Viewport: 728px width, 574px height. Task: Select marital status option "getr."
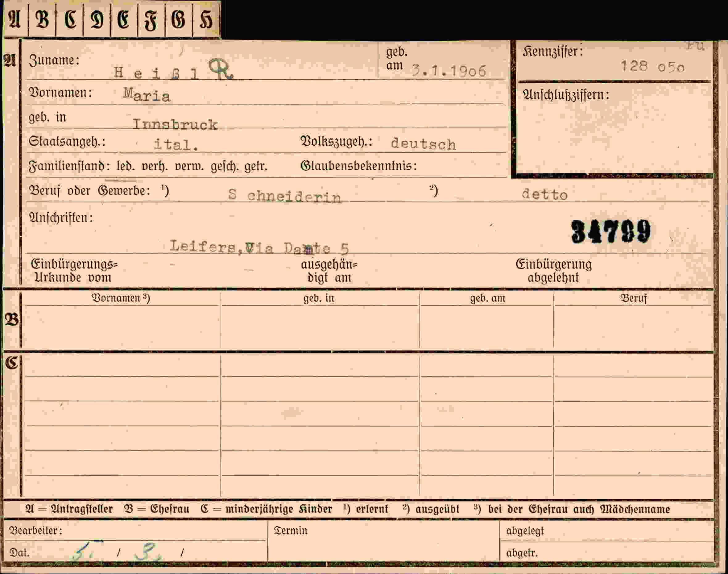(256, 166)
